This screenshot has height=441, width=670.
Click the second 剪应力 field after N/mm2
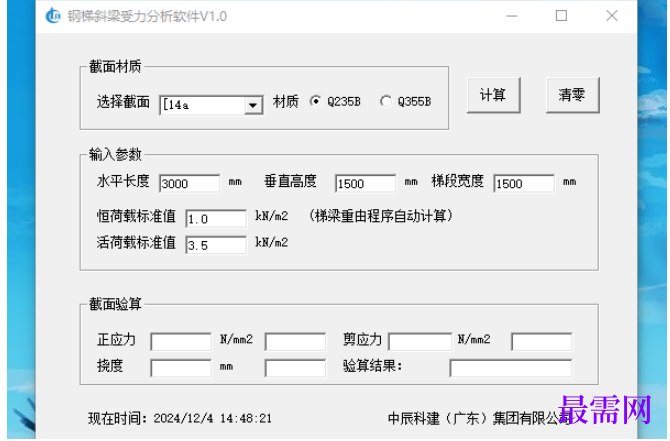pyautogui.click(x=541, y=342)
